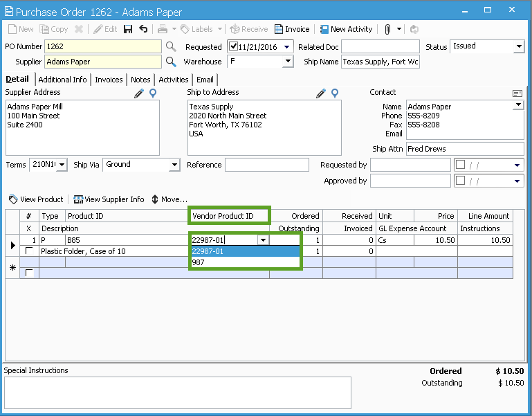Select 22987-01 in vendor ID list

[x=246, y=251]
